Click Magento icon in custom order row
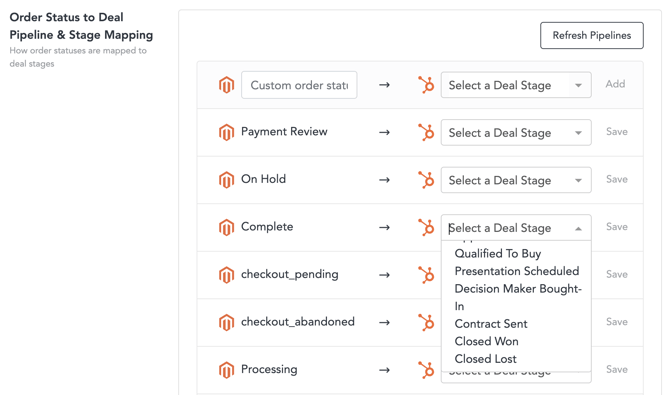 226,85
